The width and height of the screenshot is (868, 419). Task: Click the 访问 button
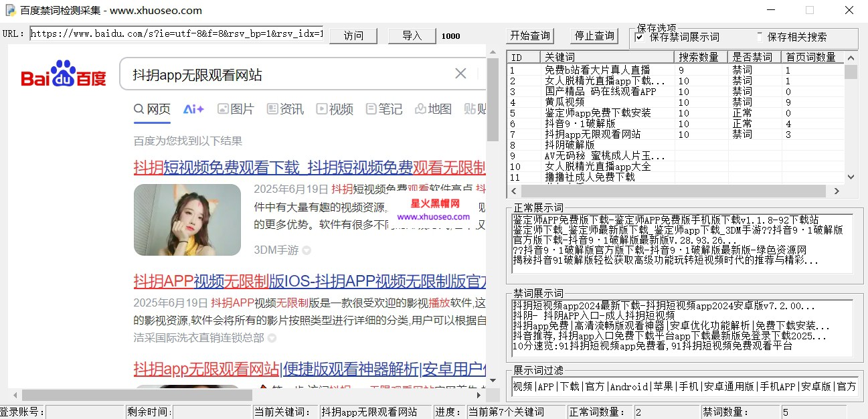coord(353,36)
